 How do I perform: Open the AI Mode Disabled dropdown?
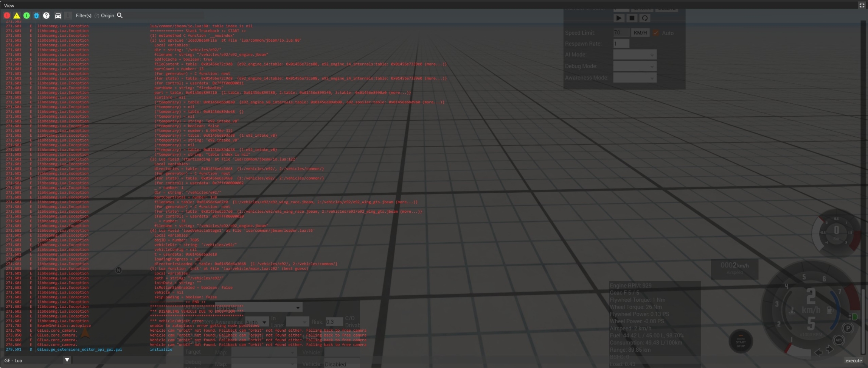(x=259, y=307)
